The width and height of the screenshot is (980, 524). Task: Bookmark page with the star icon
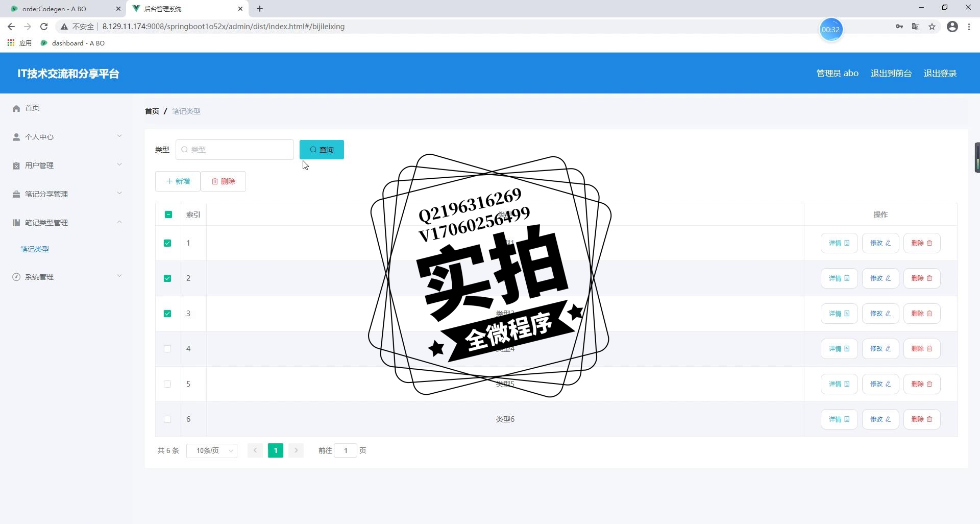(932, 27)
